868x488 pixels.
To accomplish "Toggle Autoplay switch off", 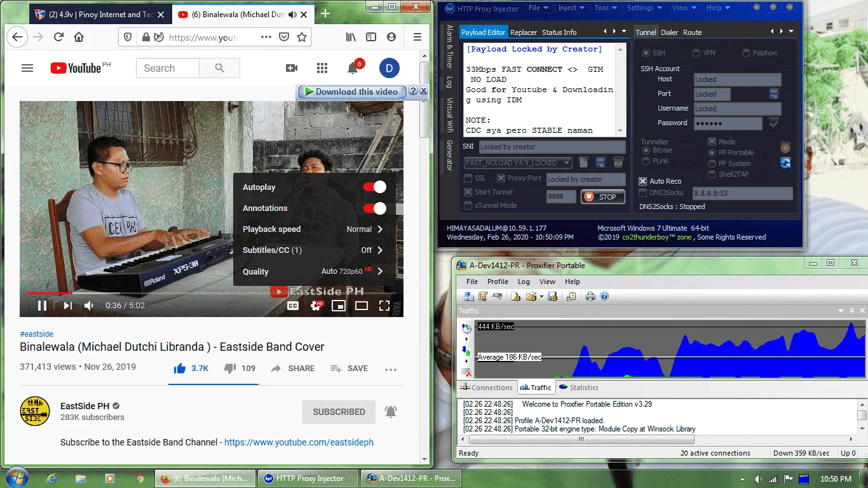I will [x=374, y=187].
